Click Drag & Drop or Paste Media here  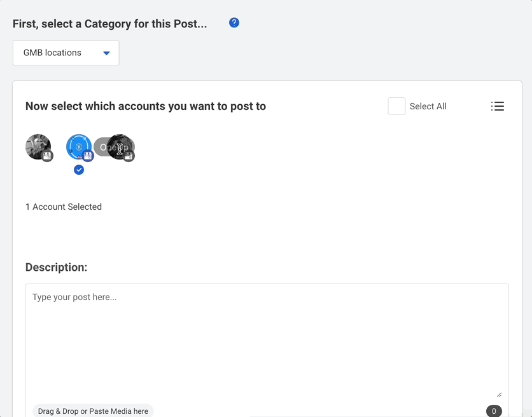(93, 411)
